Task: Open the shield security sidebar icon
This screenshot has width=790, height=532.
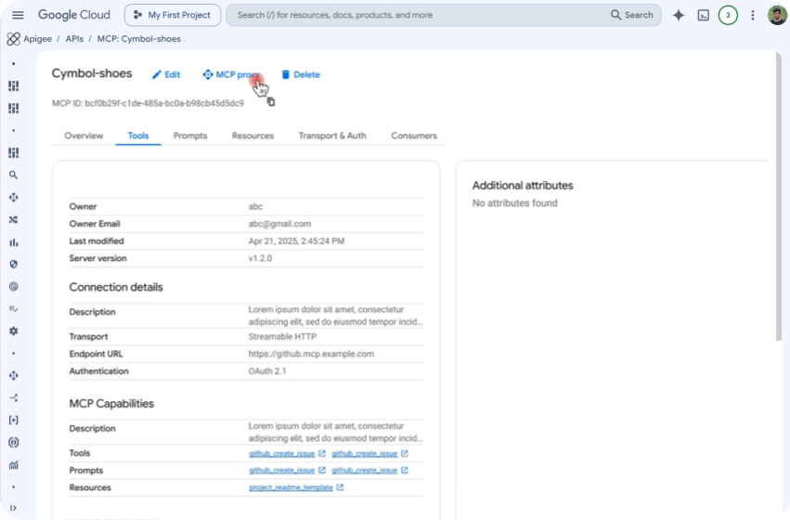Action: point(14,264)
